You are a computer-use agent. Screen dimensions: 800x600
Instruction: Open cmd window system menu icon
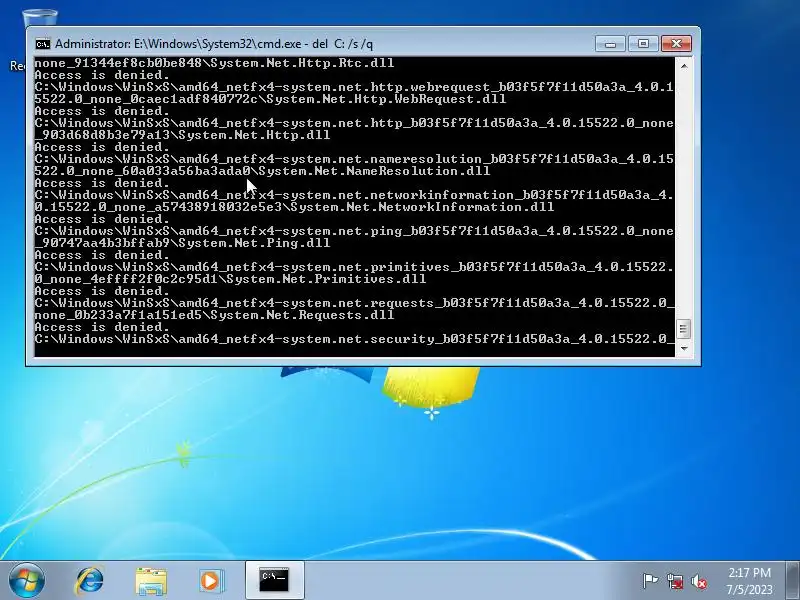pos(43,44)
